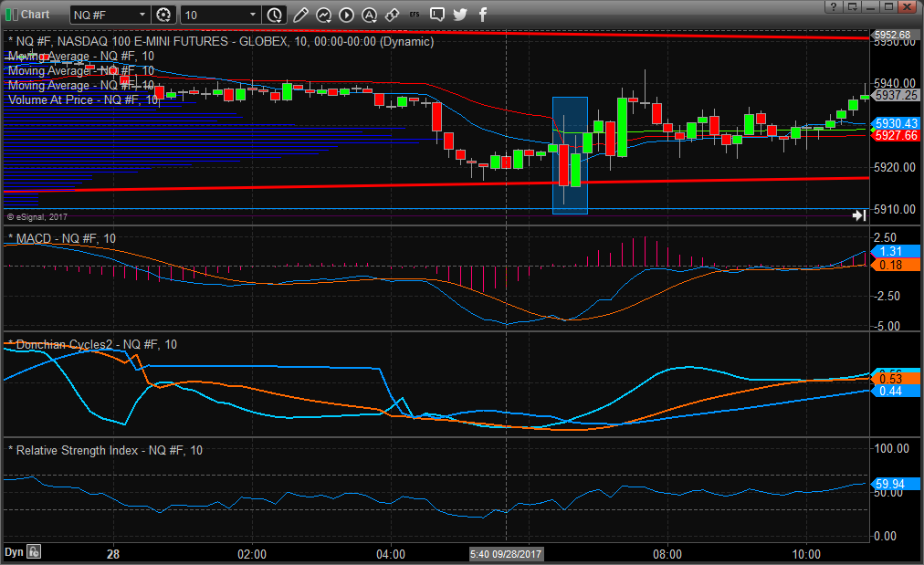Share chart via Twitter icon
Screen dimensions: 924x565
pyautogui.click(x=459, y=15)
